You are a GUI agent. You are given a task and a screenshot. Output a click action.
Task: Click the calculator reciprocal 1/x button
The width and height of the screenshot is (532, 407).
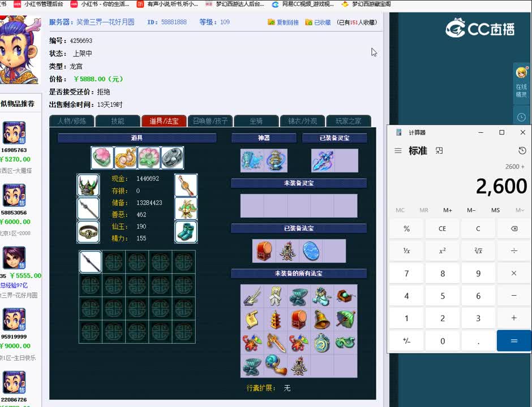[406, 251]
